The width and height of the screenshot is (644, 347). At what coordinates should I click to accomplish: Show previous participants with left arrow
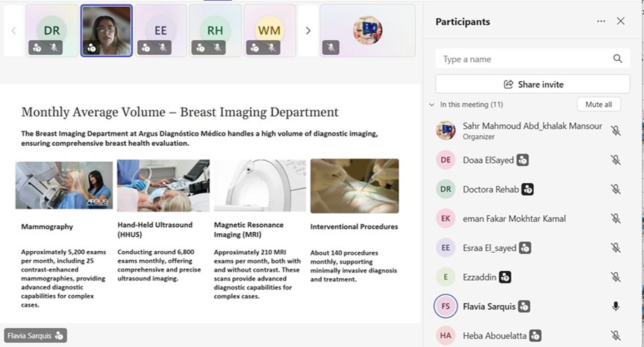coord(14,31)
